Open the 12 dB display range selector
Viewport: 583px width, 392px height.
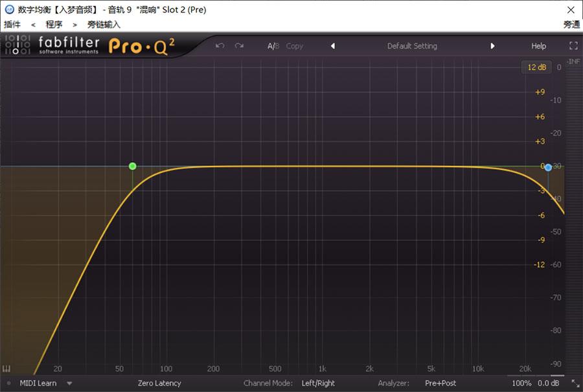536,67
